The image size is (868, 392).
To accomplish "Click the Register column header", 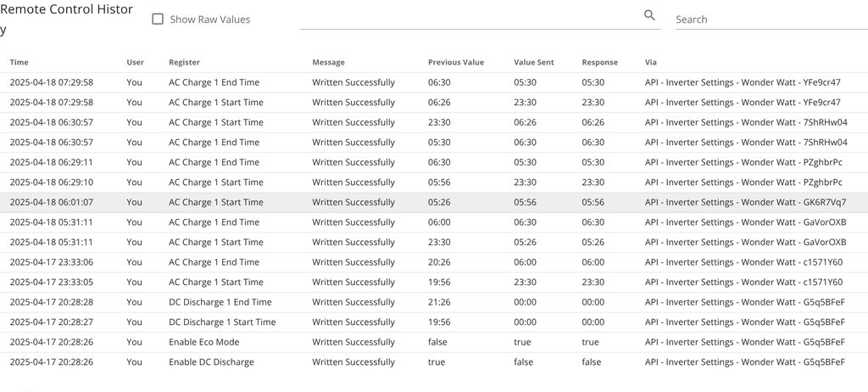I will (184, 62).
